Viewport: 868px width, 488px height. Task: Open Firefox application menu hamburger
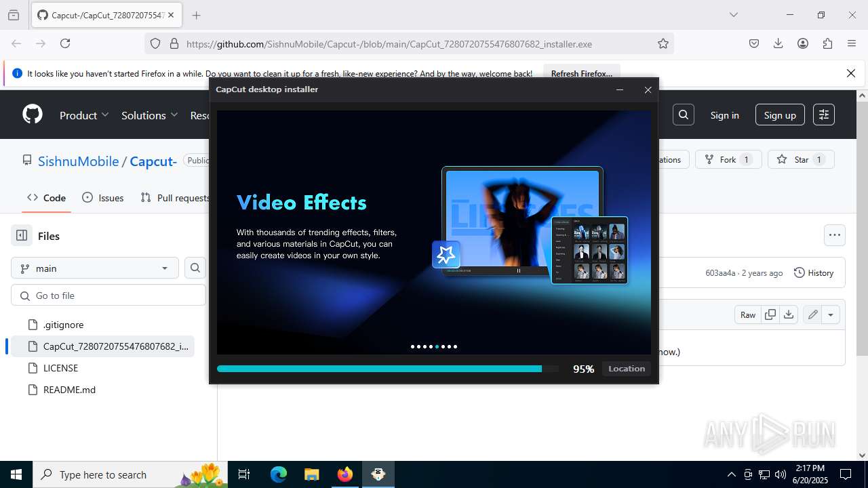pyautogui.click(x=852, y=43)
